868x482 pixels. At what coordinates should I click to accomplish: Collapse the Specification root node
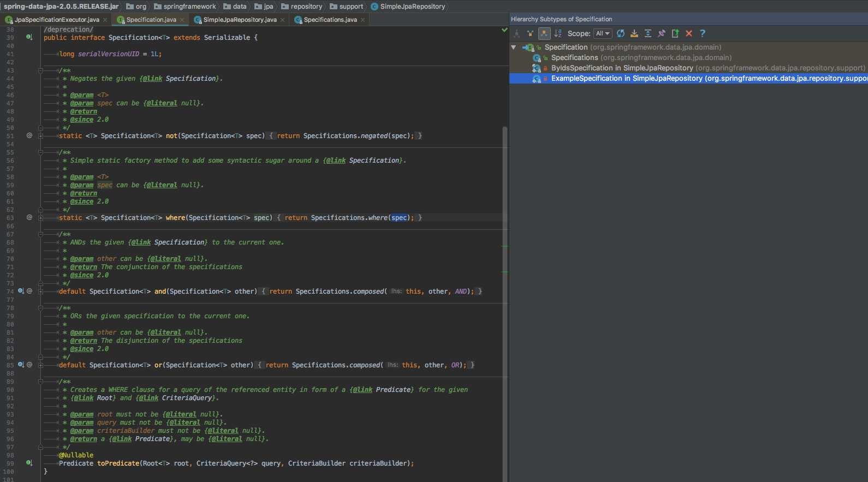coord(514,47)
